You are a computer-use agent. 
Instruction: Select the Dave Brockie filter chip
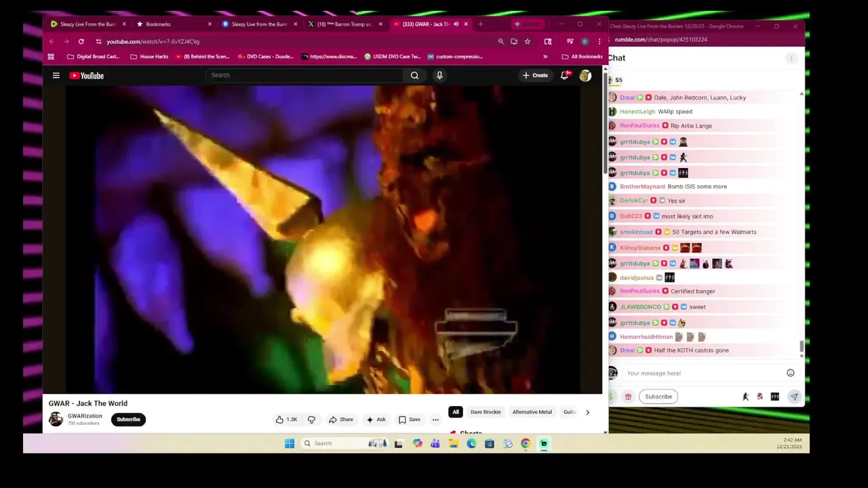point(486,412)
